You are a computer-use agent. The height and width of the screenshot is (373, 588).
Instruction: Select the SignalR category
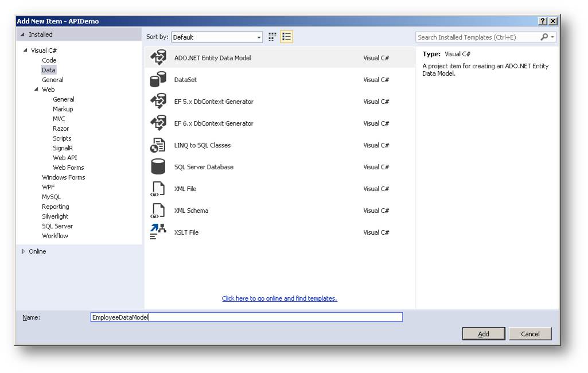pos(63,148)
